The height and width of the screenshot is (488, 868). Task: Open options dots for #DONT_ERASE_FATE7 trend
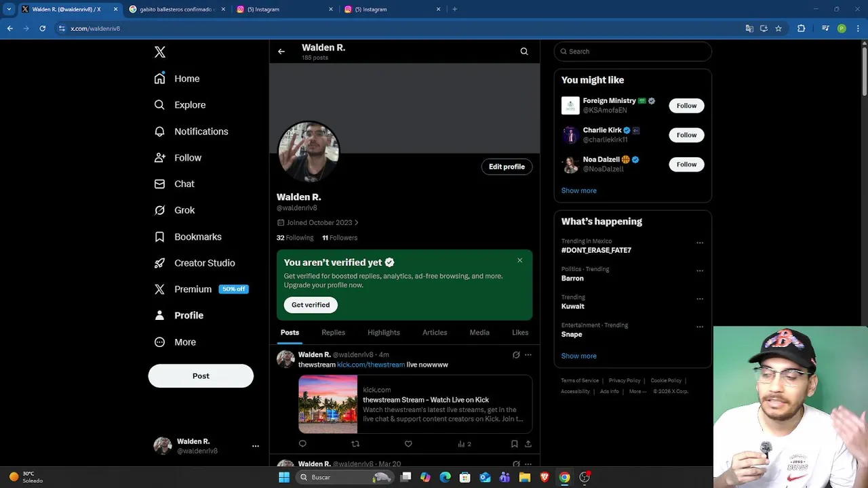pyautogui.click(x=700, y=243)
